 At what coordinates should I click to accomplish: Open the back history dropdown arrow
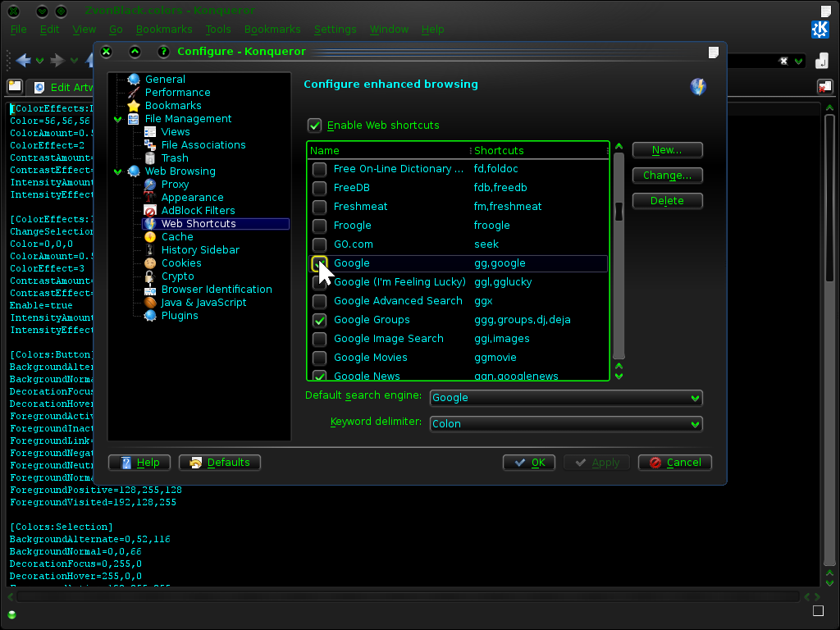[39, 61]
